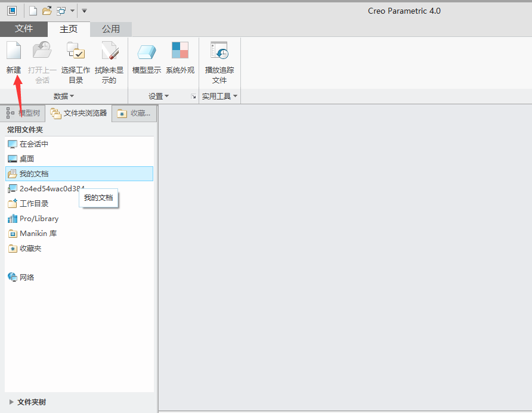
Task: Click Play Trail File (播放追踪文件) icon
Action: tap(219, 51)
